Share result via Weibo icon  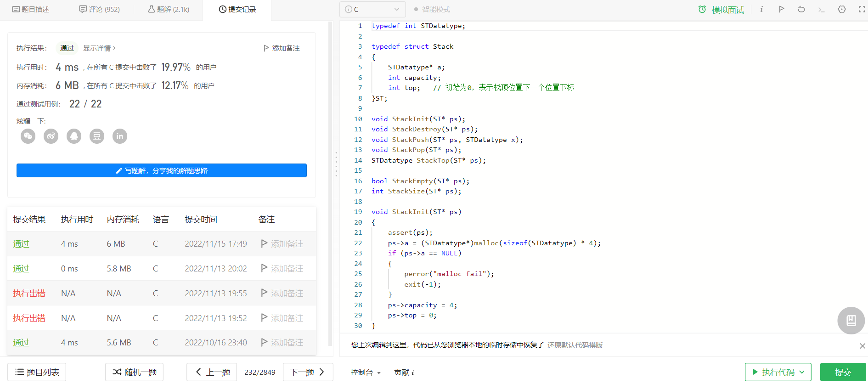pyautogui.click(x=51, y=136)
